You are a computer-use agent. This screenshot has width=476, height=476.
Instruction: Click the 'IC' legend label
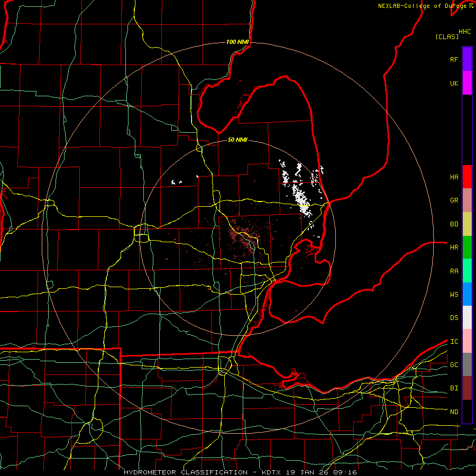coord(454,342)
